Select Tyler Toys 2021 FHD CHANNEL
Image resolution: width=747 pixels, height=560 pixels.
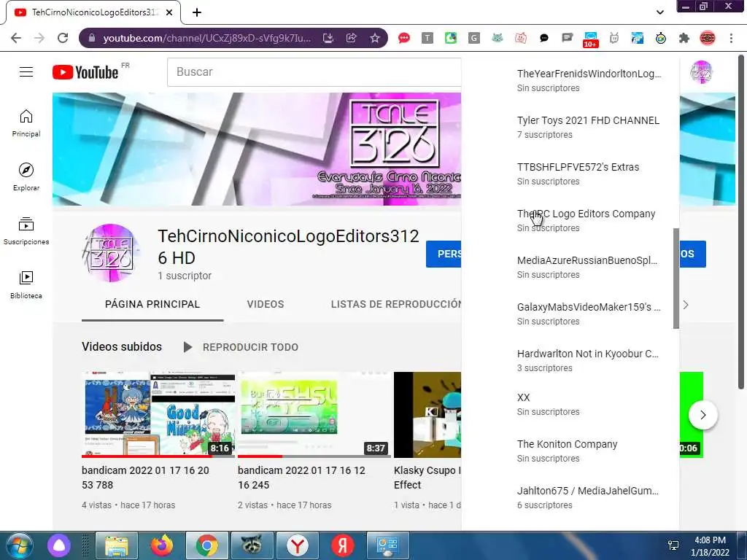pos(589,127)
